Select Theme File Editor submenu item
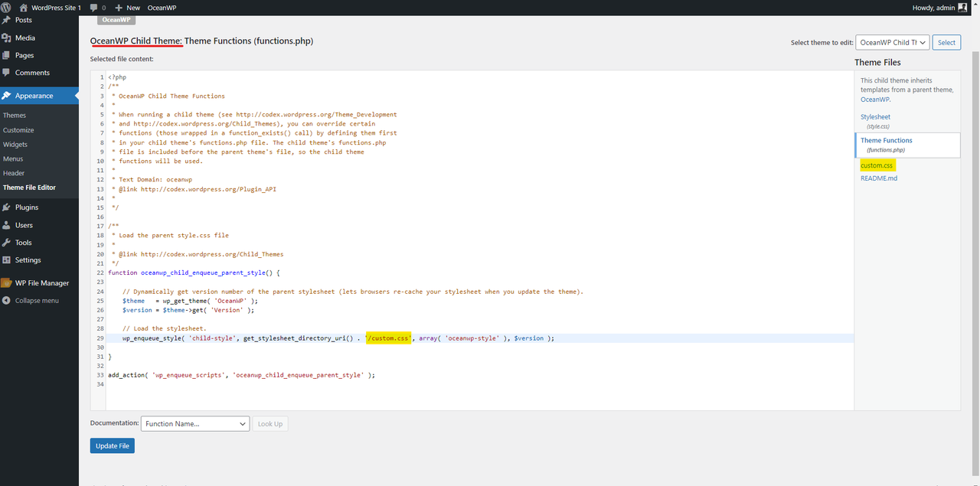 (x=29, y=188)
